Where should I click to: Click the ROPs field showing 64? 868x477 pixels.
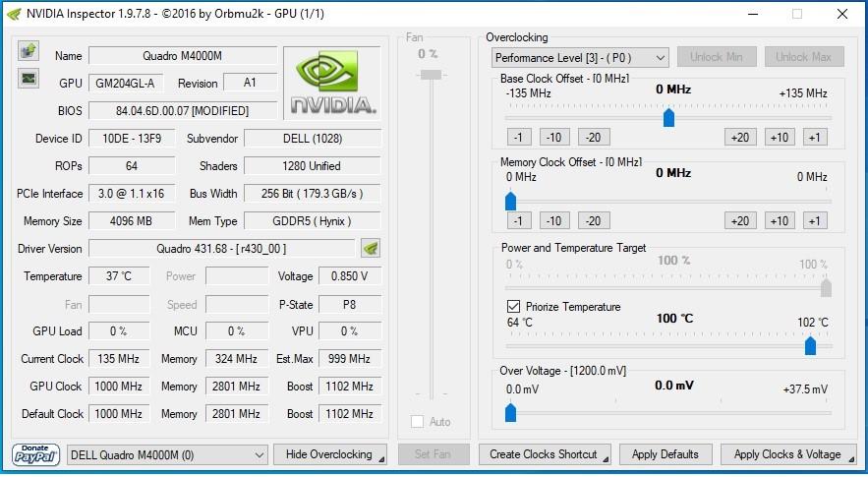(x=132, y=165)
